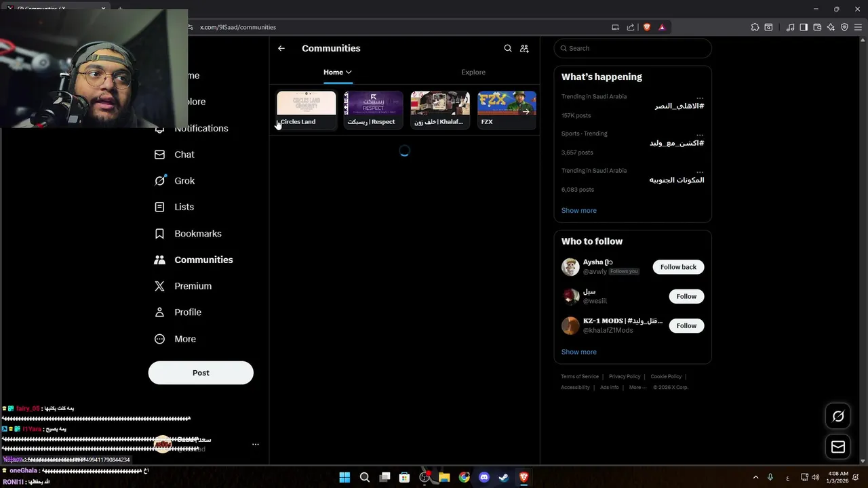Open Premium in the sidebar
The image size is (868, 488).
(x=183, y=286)
